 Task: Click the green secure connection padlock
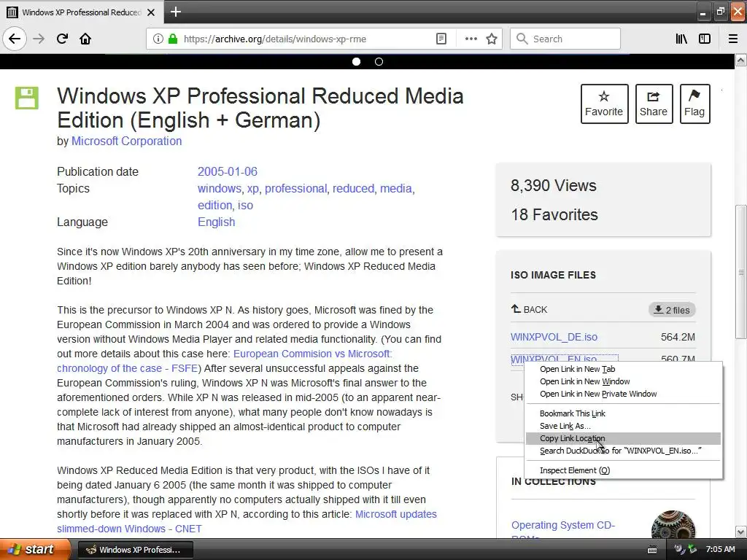(x=173, y=39)
